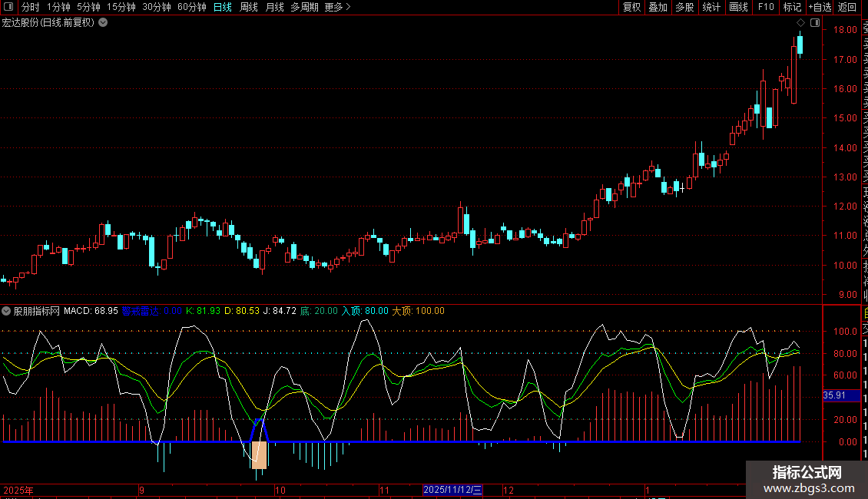Toggle the left sidebar panel icon
Image resolution: width=868 pixels, height=499 pixels.
pyautogui.click(x=8, y=7)
